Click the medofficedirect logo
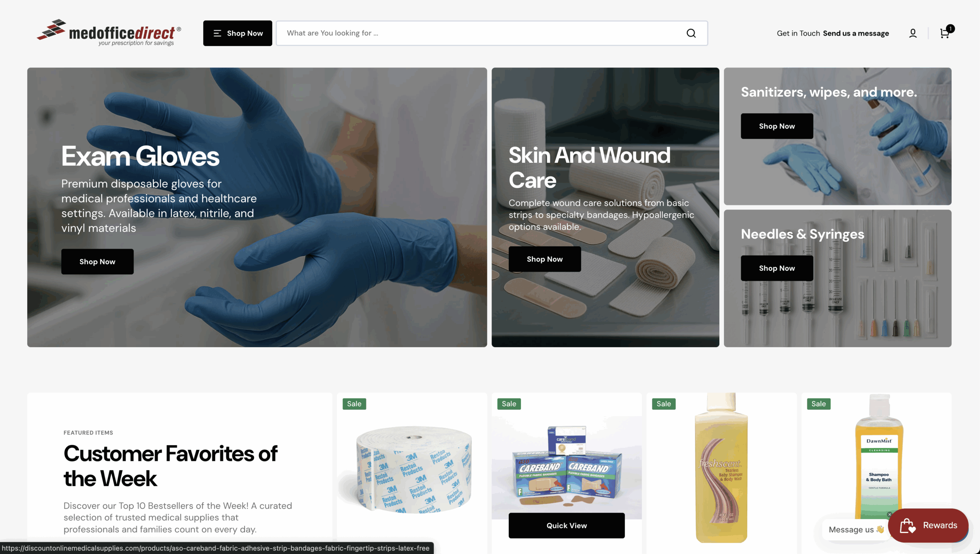This screenshot has width=980, height=554. tap(109, 33)
